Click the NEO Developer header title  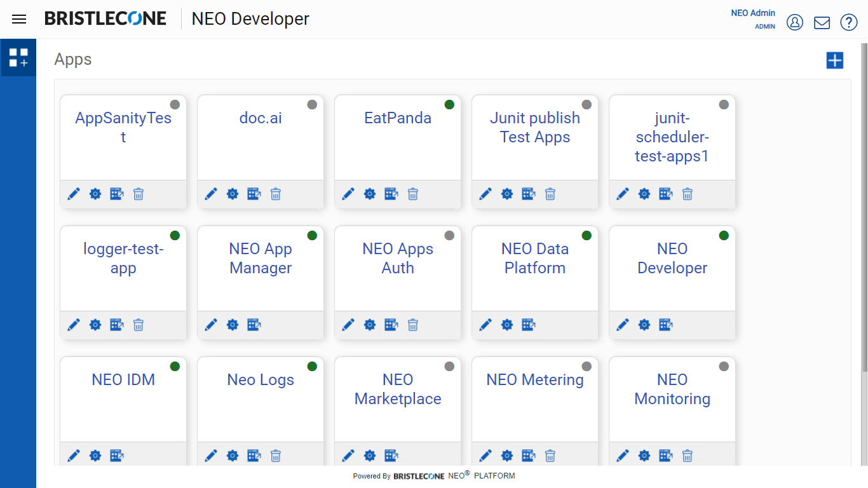coord(250,19)
